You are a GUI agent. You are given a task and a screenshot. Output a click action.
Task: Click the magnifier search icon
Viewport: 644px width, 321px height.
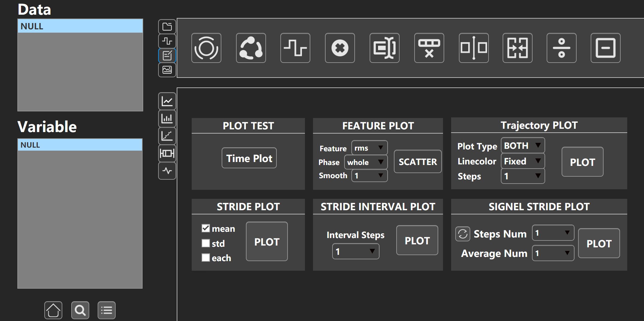[x=80, y=310]
